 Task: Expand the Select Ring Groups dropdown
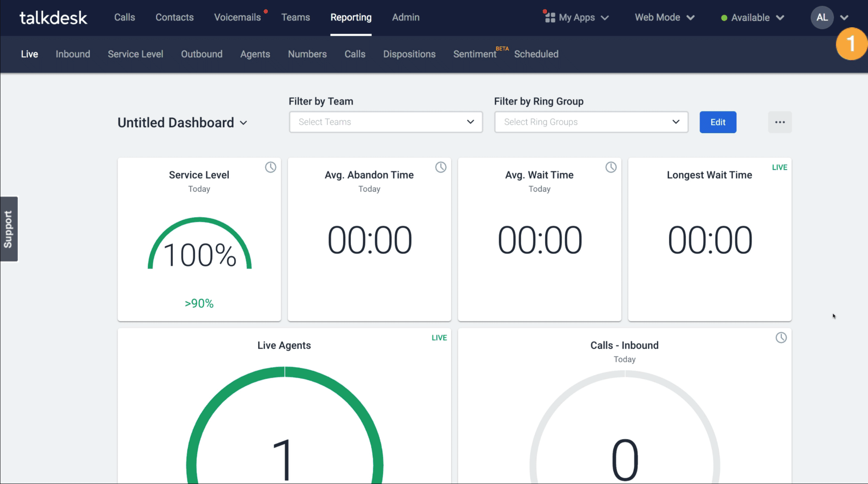coord(591,122)
